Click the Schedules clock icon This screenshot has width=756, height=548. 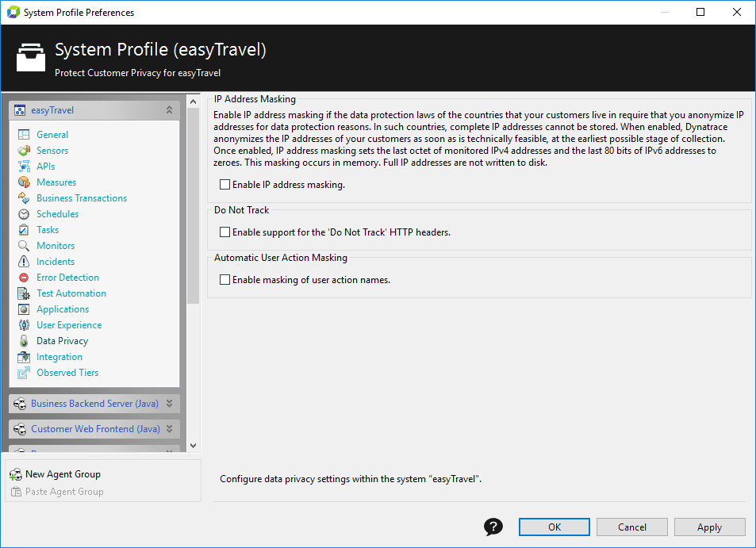[24, 214]
